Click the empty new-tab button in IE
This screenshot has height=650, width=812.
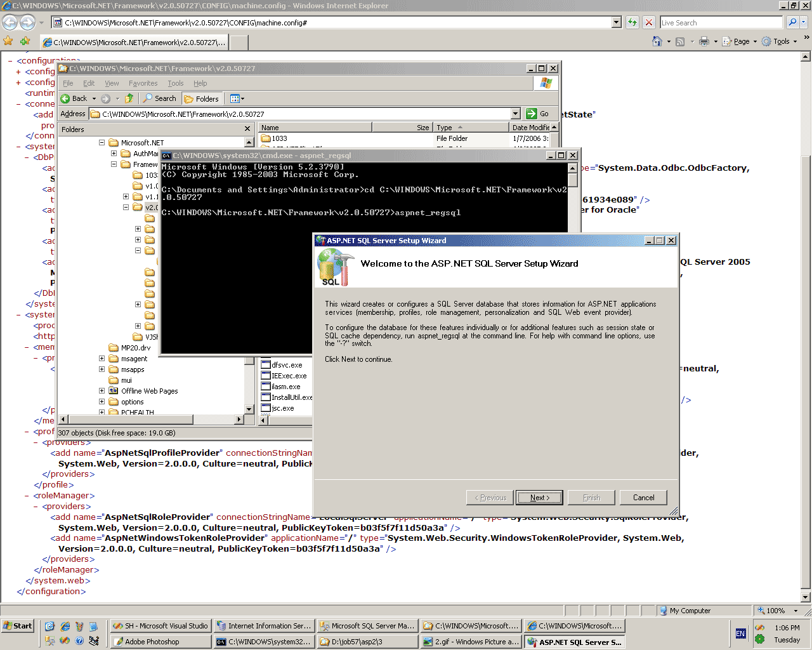click(239, 43)
